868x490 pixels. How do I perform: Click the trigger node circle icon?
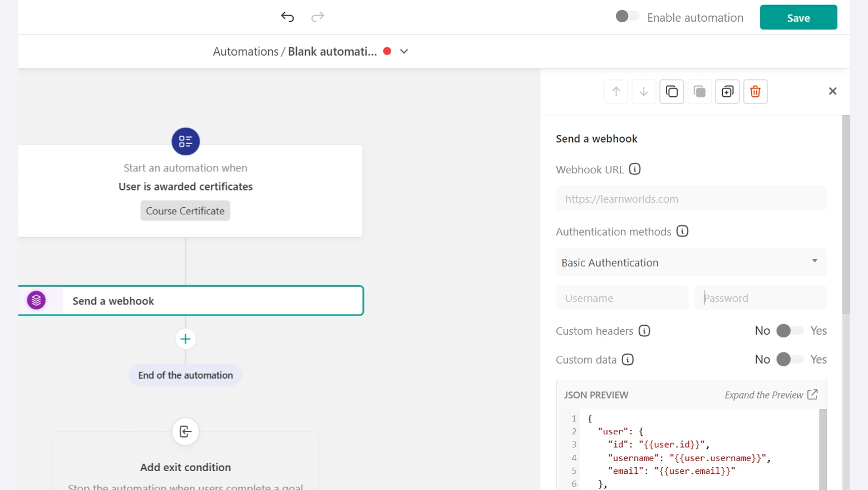point(186,141)
